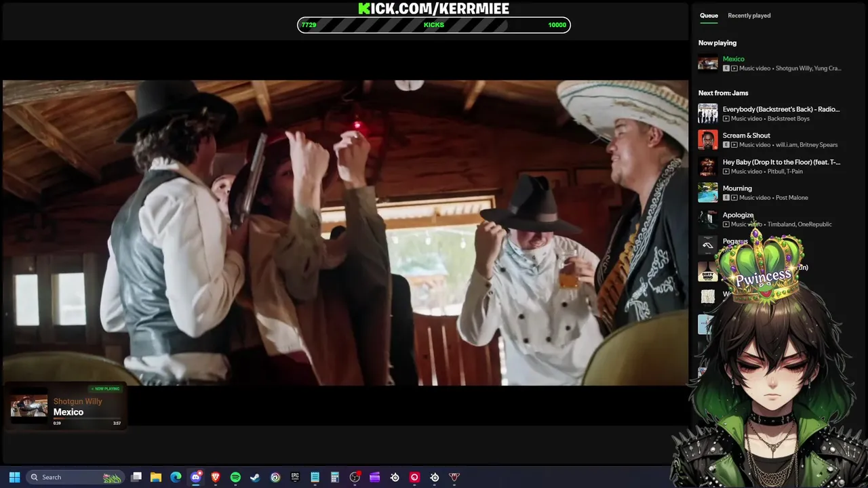Switch to Spotify via the taskbar icon
Screen dimensions: 868x488
pos(235,477)
